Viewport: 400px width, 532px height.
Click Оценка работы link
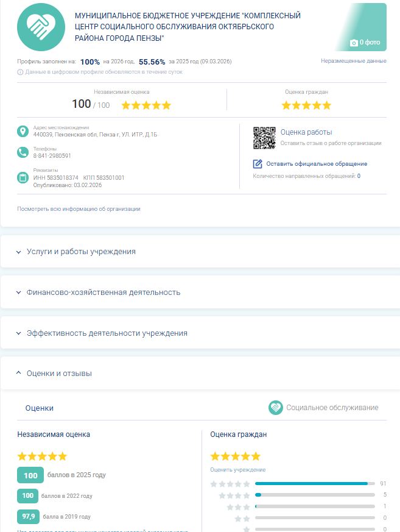click(x=306, y=132)
